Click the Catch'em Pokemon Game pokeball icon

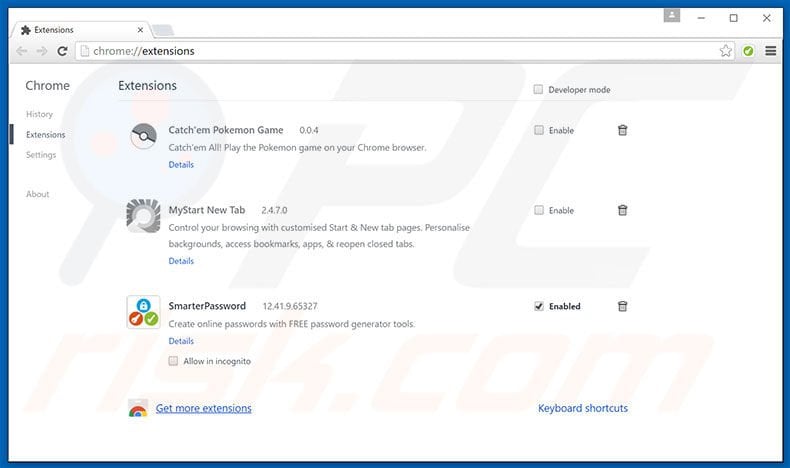[x=144, y=136]
